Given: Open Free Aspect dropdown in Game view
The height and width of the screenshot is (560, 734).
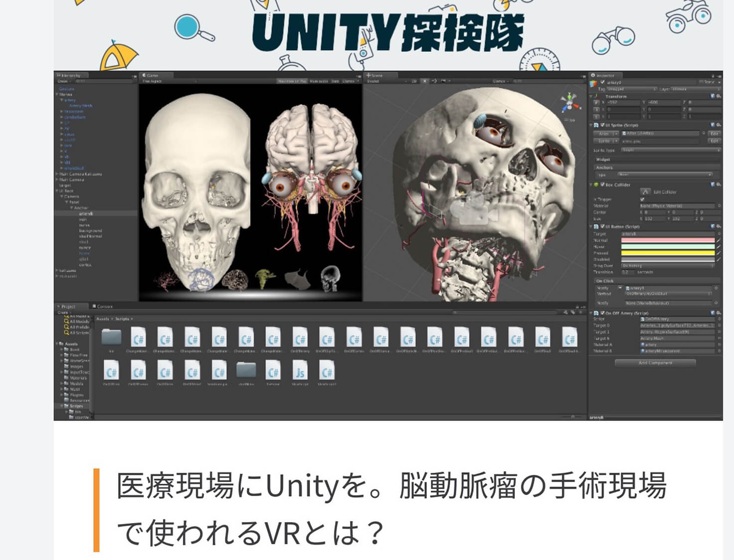Looking at the screenshot, I should tap(169, 81).
